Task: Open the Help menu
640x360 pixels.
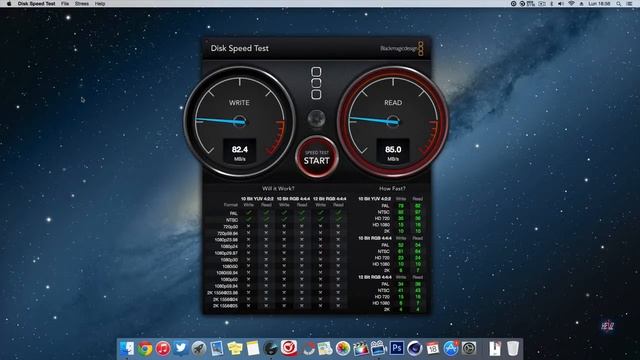Action: pyautogui.click(x=100, y=4)
